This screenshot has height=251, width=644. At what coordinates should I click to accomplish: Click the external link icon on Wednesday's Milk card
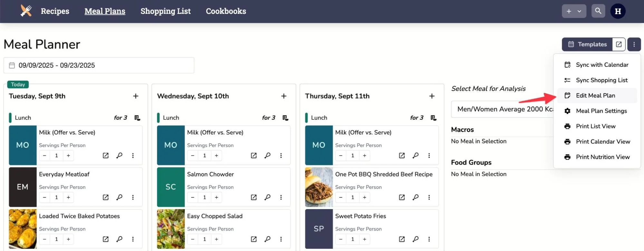[x=254, y=155]
